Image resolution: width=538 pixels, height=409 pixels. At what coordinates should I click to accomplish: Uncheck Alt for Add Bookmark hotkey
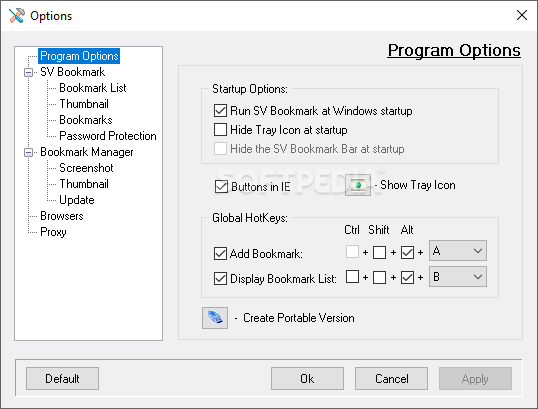[407, 253]
